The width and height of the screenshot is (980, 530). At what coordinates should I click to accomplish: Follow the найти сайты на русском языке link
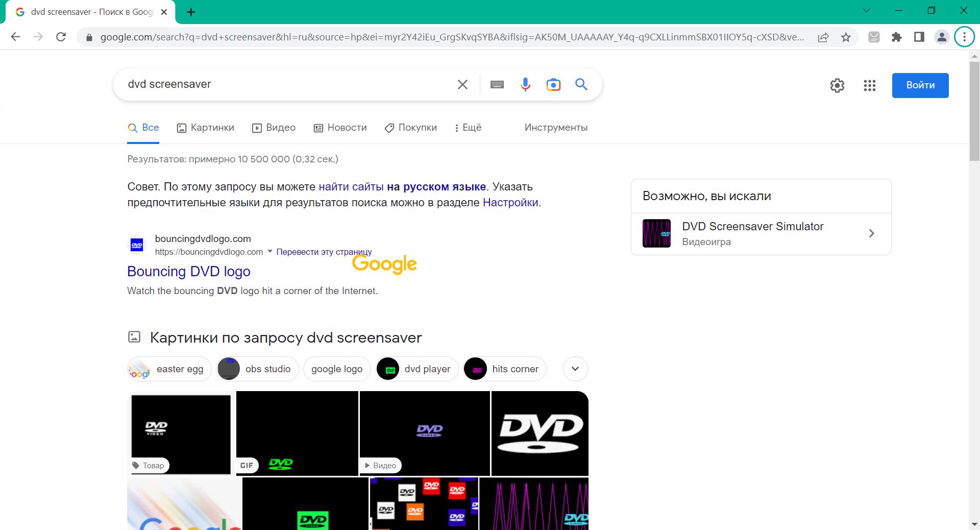(402, 187)
